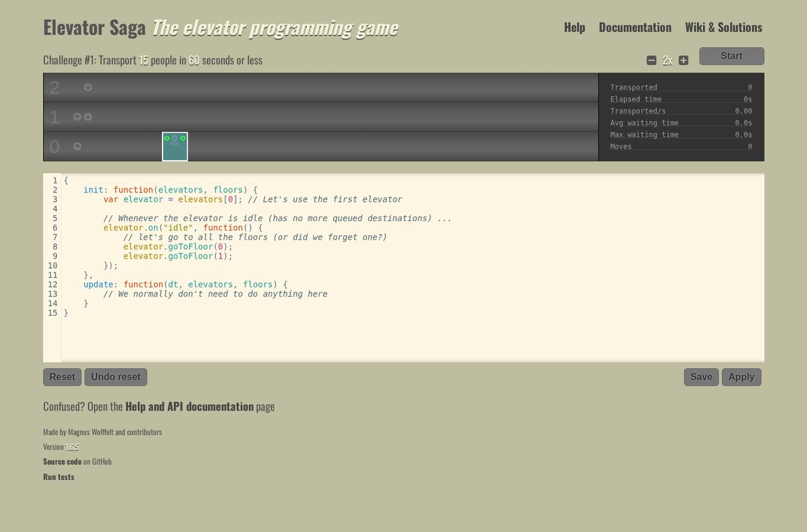Viewport: 807px width, 532px height.
Task: Click the elevator's green down indicator
Action: click(183, 138)
